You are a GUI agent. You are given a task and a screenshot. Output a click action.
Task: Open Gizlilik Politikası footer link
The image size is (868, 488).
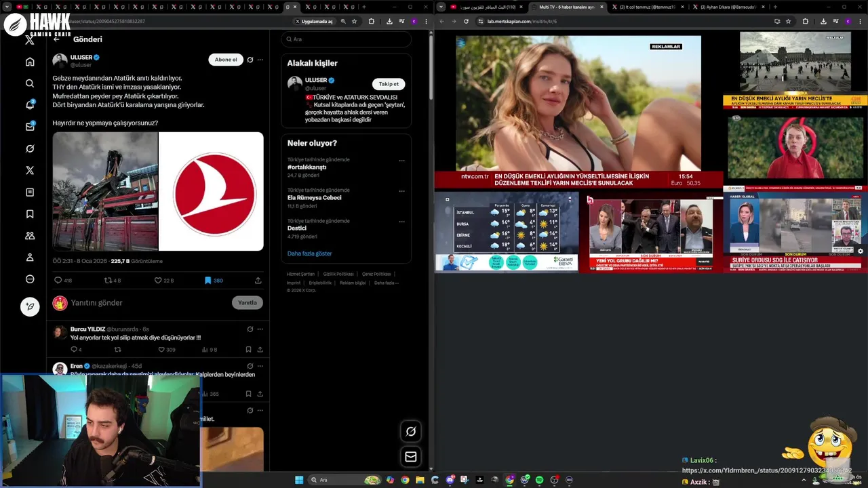(x=338, y=274)
